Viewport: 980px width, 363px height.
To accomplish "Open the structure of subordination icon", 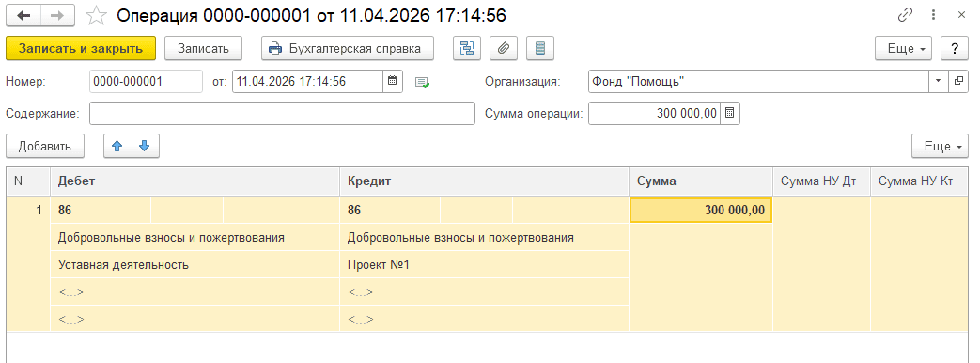I will pyautogui.click(x=466, y=48).
